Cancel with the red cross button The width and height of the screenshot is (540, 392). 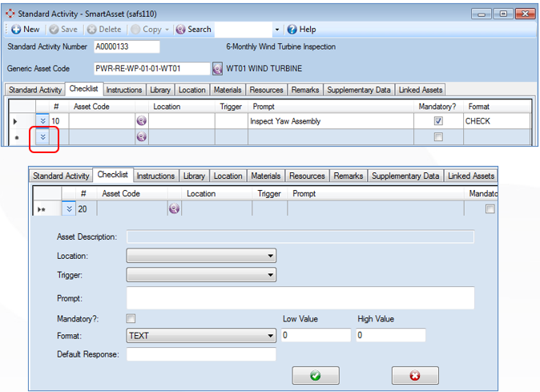pyautogui.click(x=415, y=375)
